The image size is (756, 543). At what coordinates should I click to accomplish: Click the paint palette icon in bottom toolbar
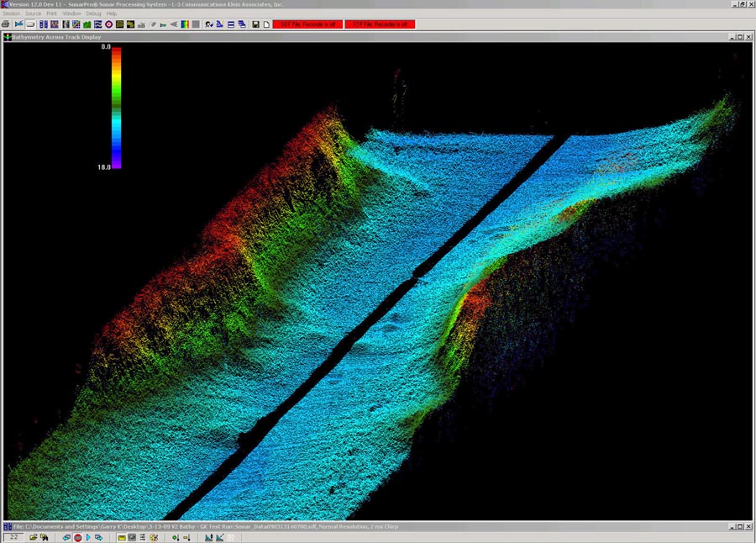154,537
